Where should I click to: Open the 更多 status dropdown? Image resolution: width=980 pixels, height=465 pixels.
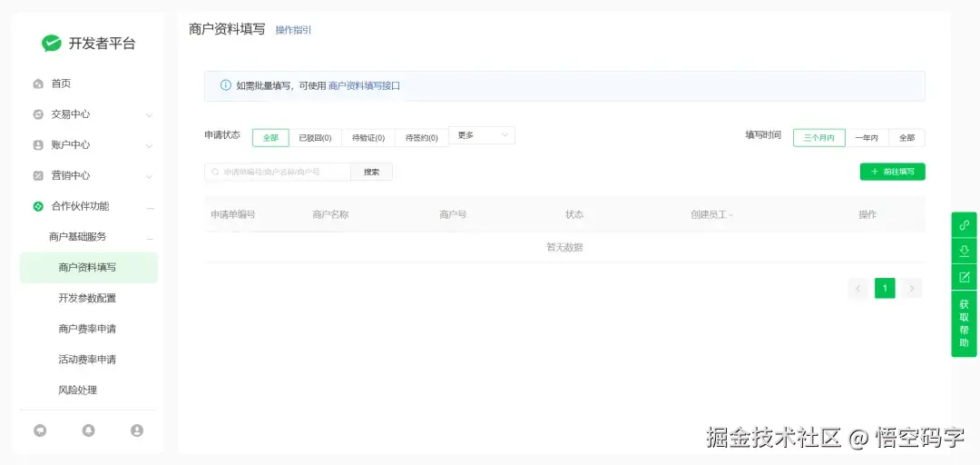coord(482,135)
